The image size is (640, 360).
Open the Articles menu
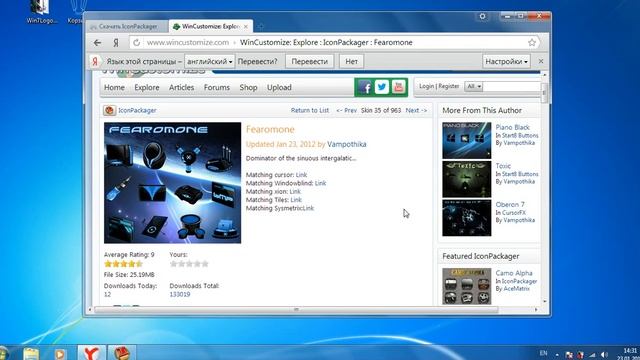coord(181,87)
